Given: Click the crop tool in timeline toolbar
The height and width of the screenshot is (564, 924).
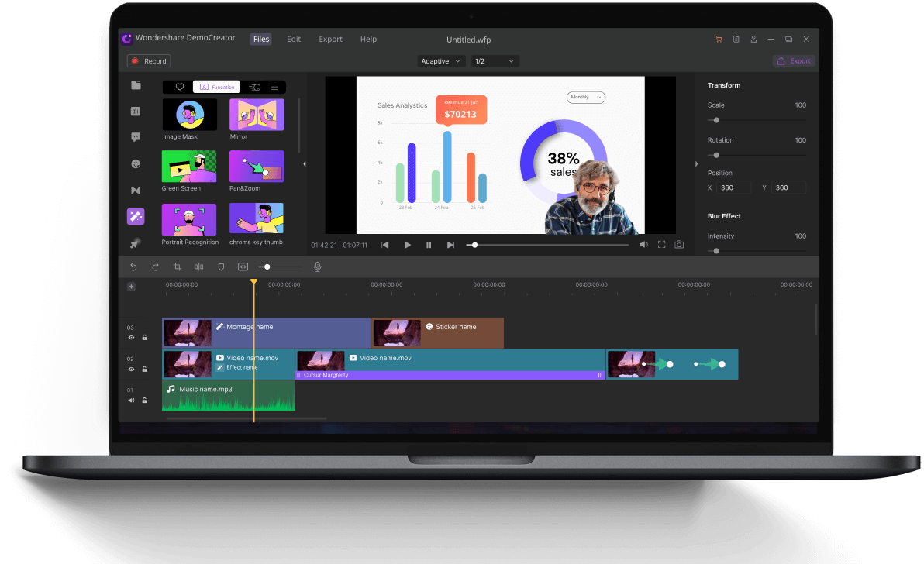Looking at the screenshot, I should 178,267.
